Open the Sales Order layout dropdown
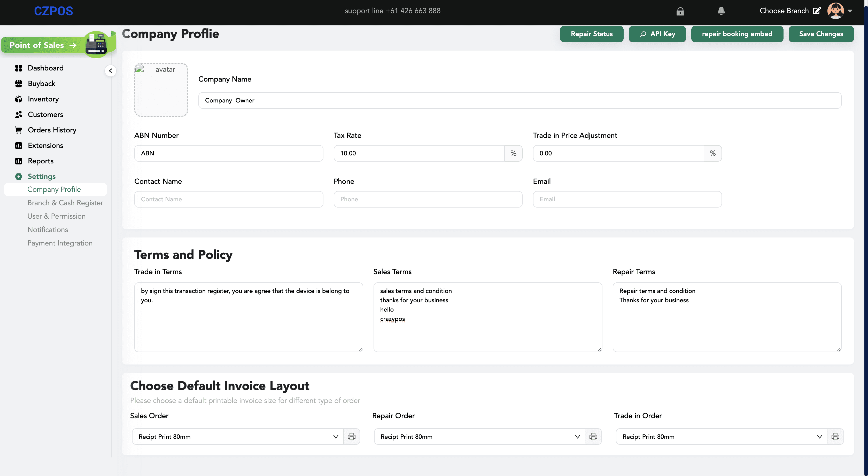 [x=238, y=437]
